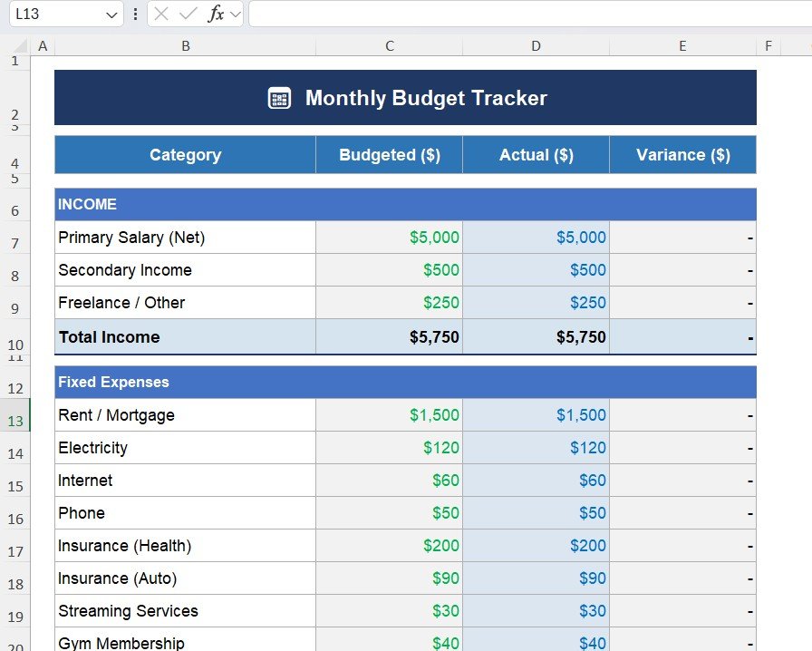Click the Variance ($) column header cell

click(x=682, y=154)
